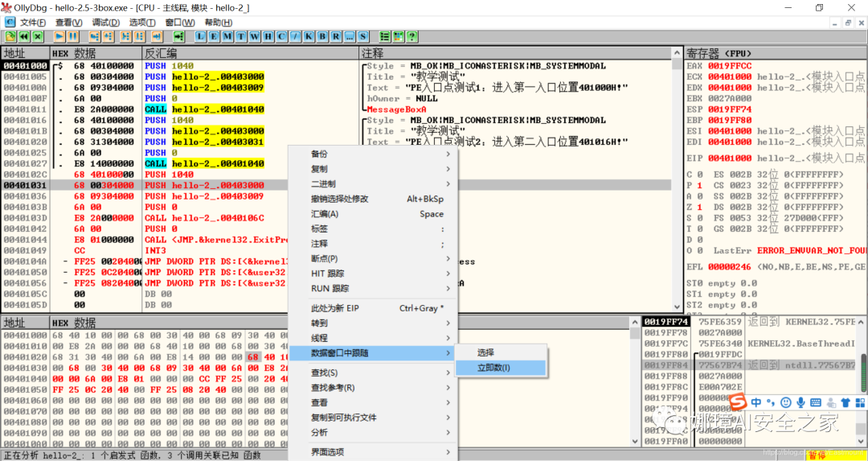868x461 pixels.
Task: Open the 查看(V) menu
Action: point(69,23)
